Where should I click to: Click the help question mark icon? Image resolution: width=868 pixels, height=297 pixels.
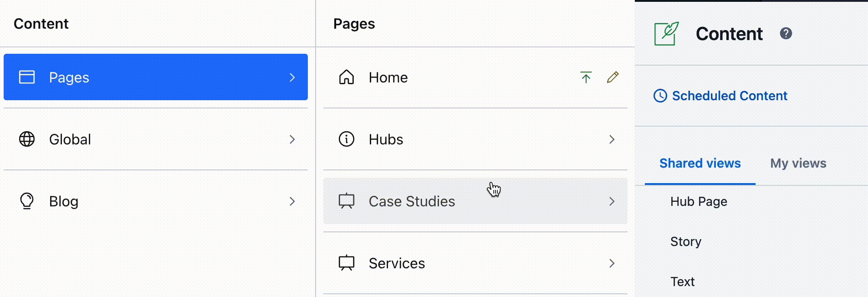786,33
